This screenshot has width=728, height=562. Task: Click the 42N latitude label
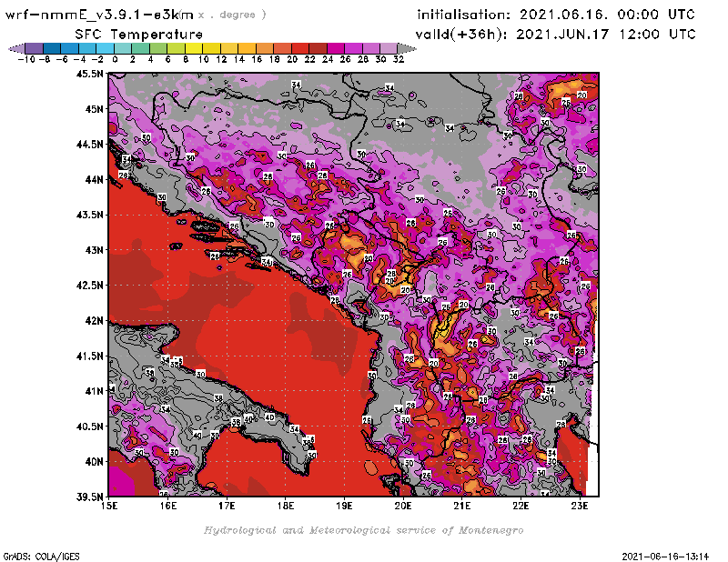click(94, 321)
